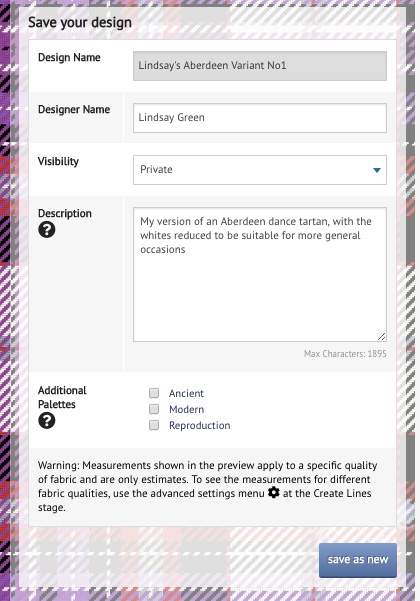Open the Visibility dropdown arrow
The width and height of the screenshot is (420, 601).
click(x=377, y=170)
